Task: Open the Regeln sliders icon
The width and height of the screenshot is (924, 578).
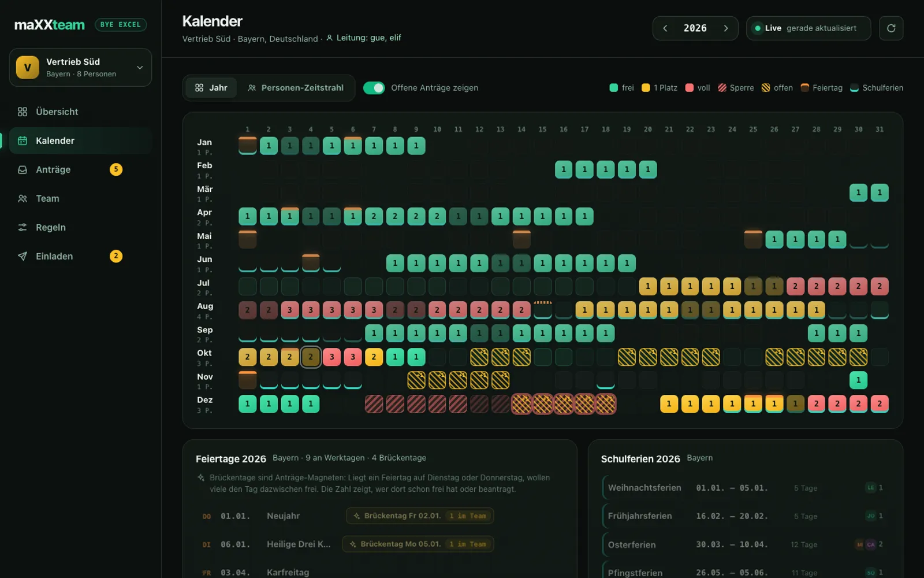Action: tap(23, 227)
